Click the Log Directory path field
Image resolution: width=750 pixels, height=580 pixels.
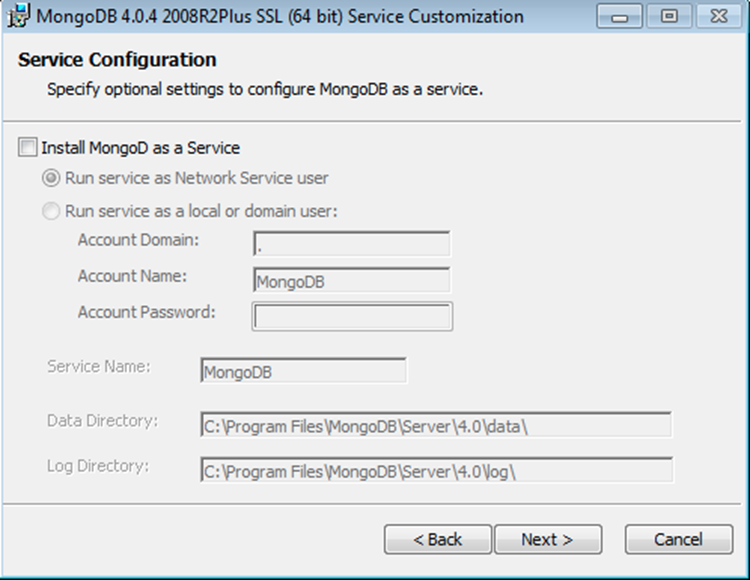point(437,470)
